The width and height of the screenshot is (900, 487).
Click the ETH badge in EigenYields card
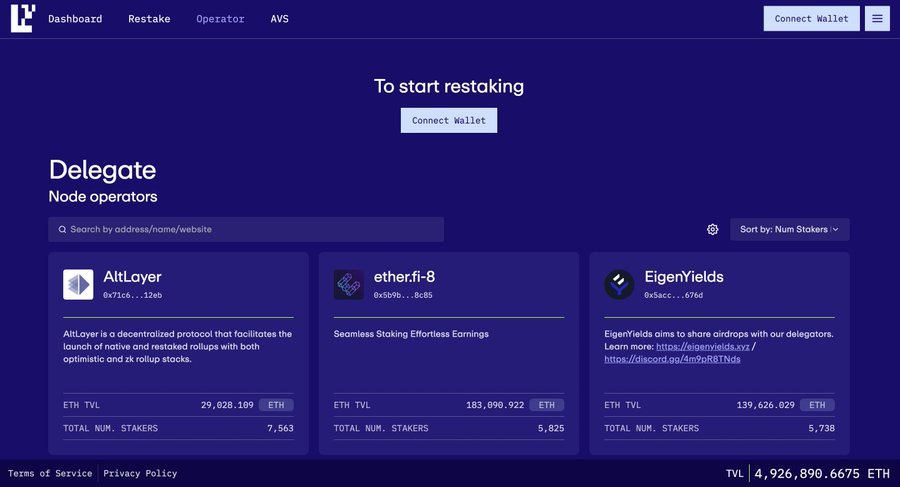[x=817, y=405]
